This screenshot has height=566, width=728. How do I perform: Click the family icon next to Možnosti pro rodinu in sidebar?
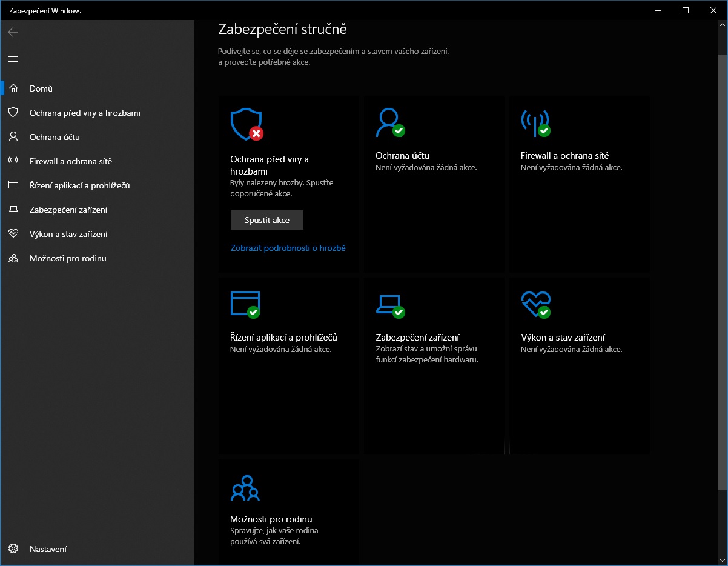[13, 258]
